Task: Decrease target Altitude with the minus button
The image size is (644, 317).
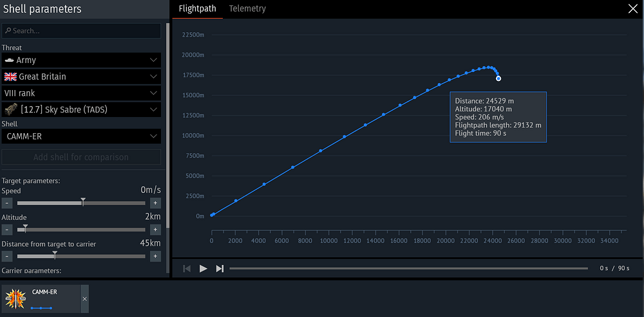Action: [x=7, y=230]
